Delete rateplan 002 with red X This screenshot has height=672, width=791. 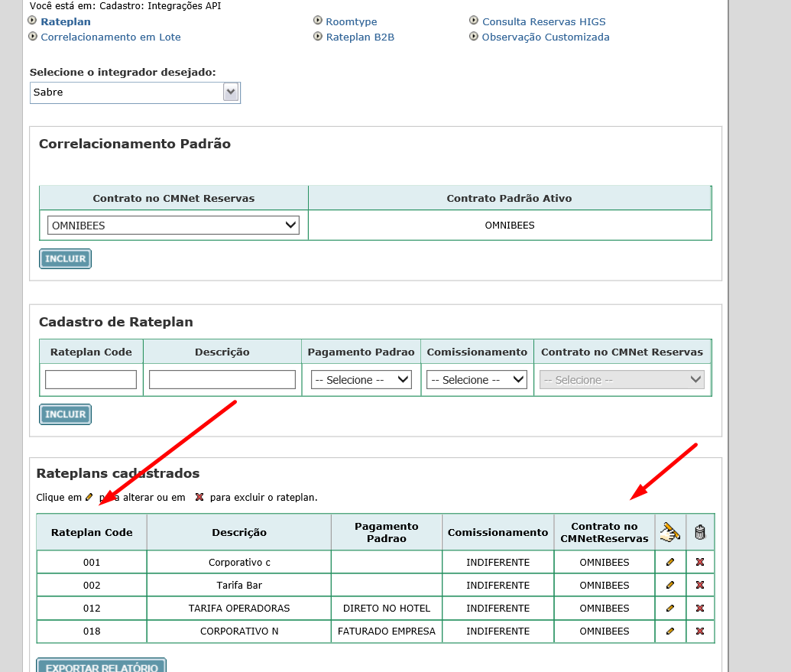[x=700, y=585]
